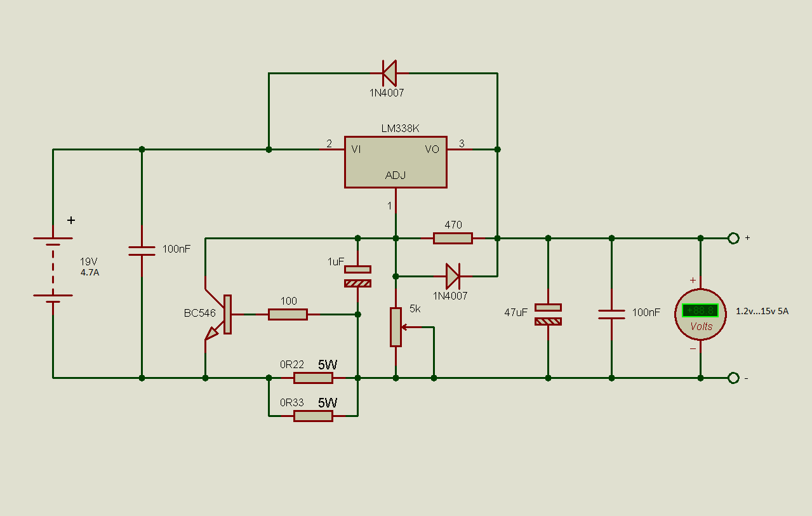Click the 5k potentiometer wiper arrow

click(x=411, y=327)
